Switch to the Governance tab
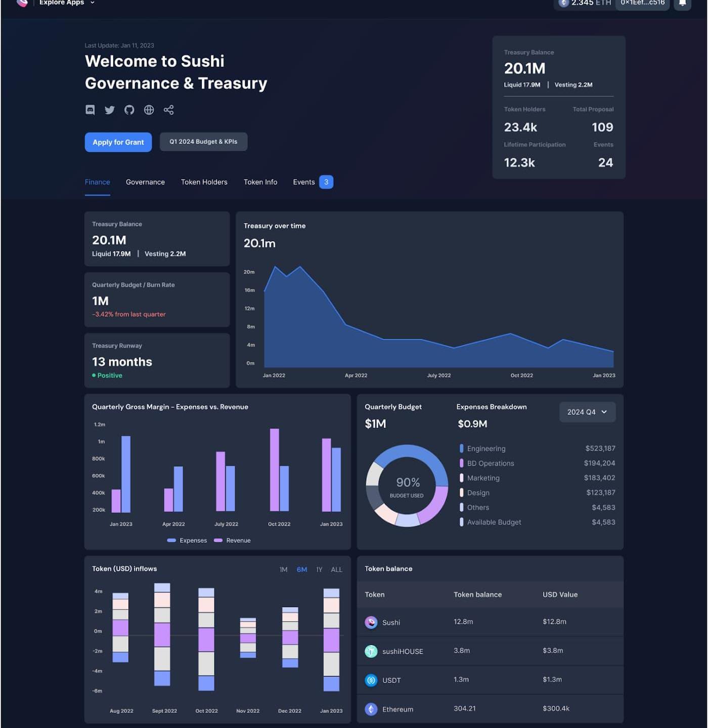The width and height of the screenshot is (708, 728). click(x=145, y=182)
